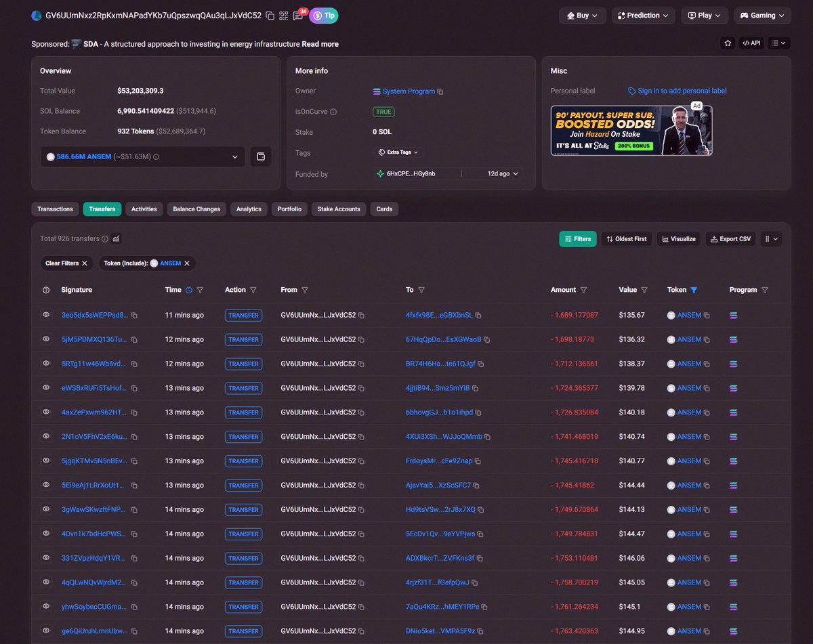The height and width of the screenshot is (644, 813).
Task: Show isOnCurve info tooltip icon
Action: [333, 112]
